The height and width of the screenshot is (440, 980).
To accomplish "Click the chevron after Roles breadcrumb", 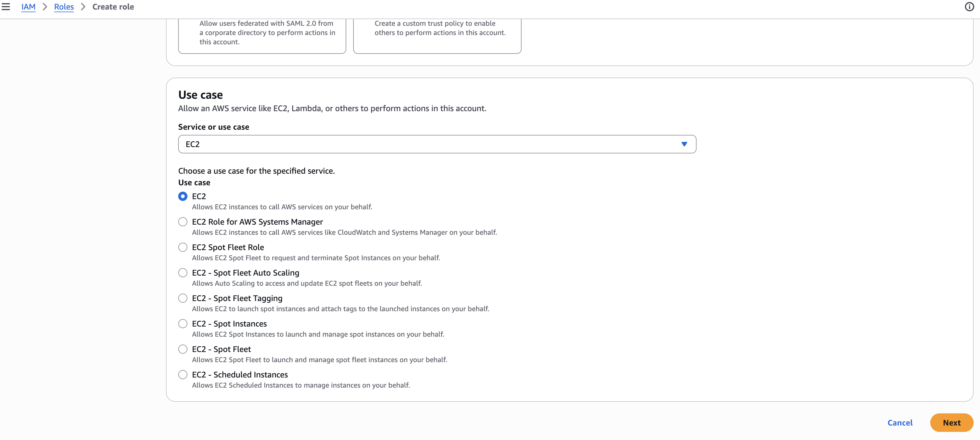I will [83, 7].
